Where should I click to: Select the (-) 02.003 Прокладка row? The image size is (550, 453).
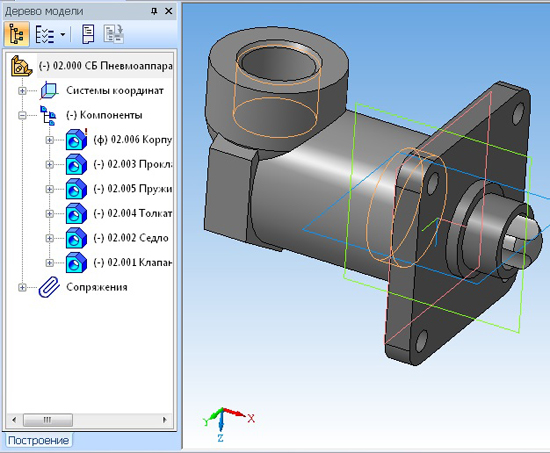point(133,164)
